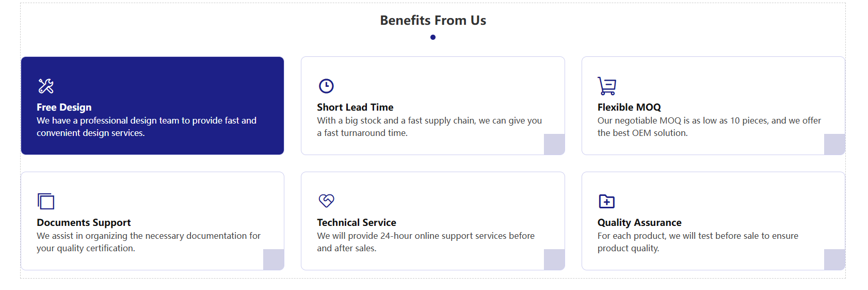868x290 pixels.
Task: Click the Short Lead Time heading
Action: click(355, 107)
